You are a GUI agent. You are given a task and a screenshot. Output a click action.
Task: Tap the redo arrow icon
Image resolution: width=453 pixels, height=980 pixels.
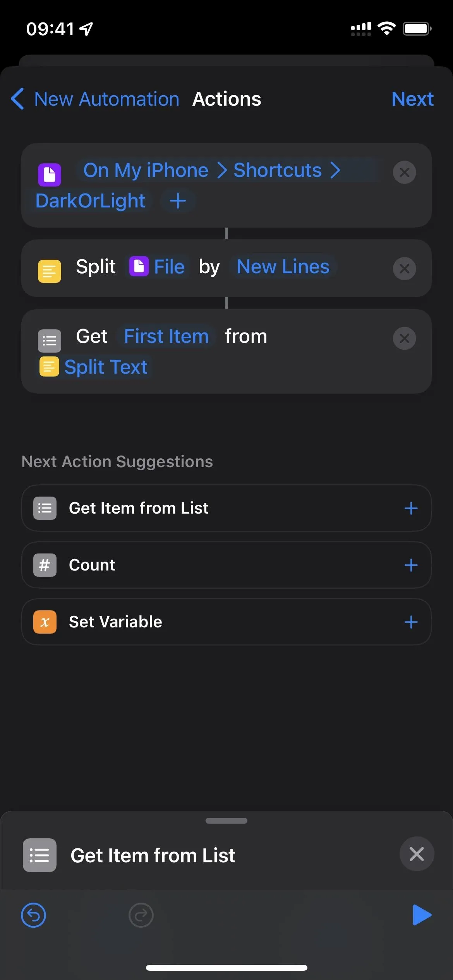(141, 915)
